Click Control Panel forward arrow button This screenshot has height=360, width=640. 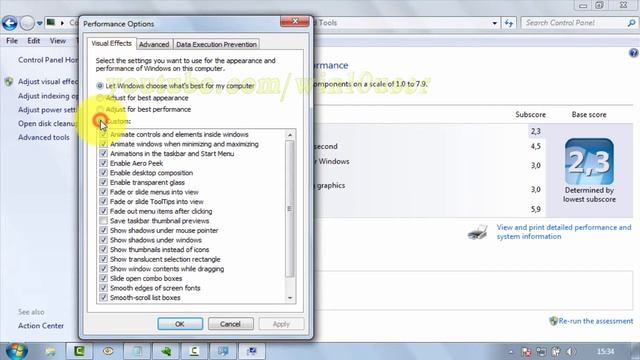coord(27,23)
